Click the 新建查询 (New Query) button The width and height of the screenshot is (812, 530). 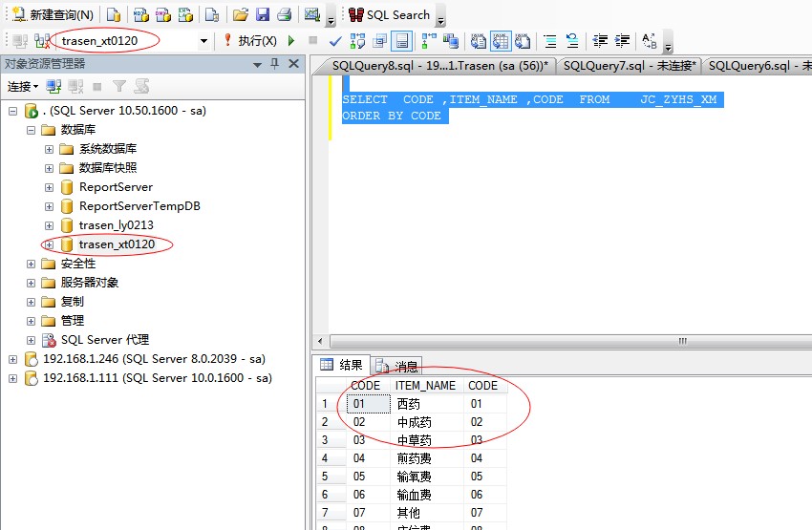click(x=53, y=14)
